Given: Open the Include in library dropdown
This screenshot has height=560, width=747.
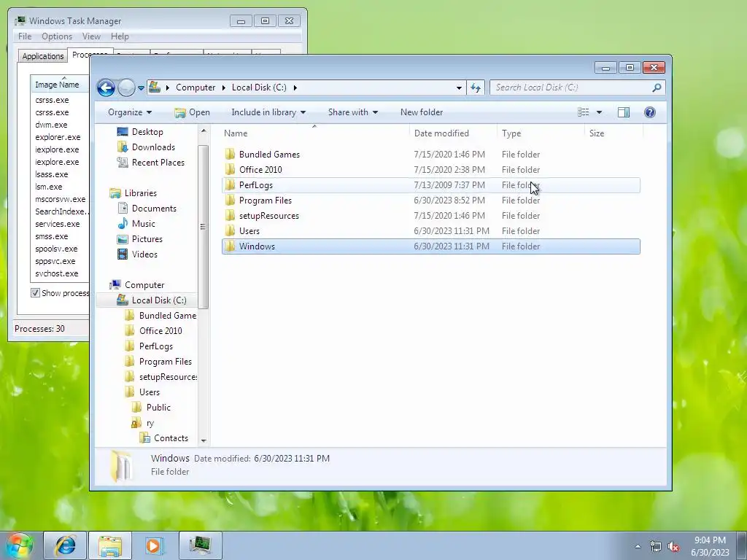Looking at the screenshot, I should coord(268,112).
